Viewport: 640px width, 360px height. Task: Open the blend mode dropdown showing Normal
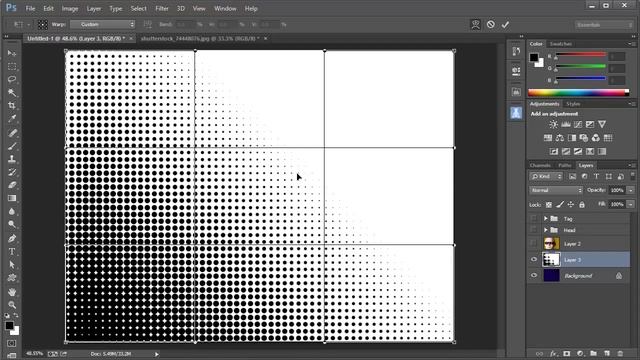click(x=556, y=190)
